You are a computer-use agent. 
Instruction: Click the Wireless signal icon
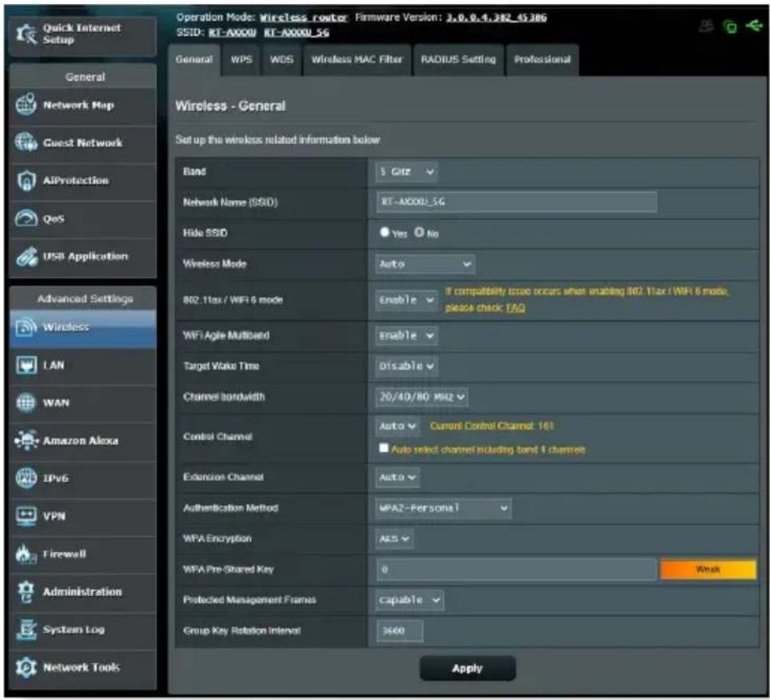pyautogui.click(x=26, y=327)
